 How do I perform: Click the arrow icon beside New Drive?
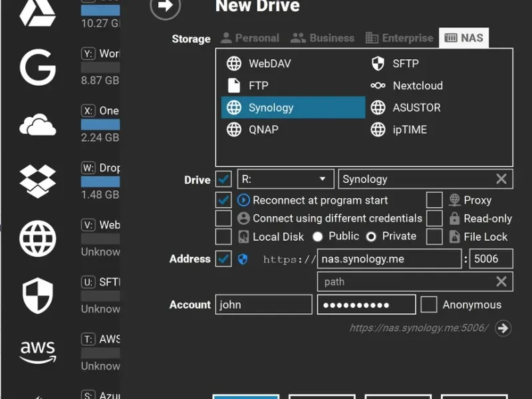click(x=165, y=5)
